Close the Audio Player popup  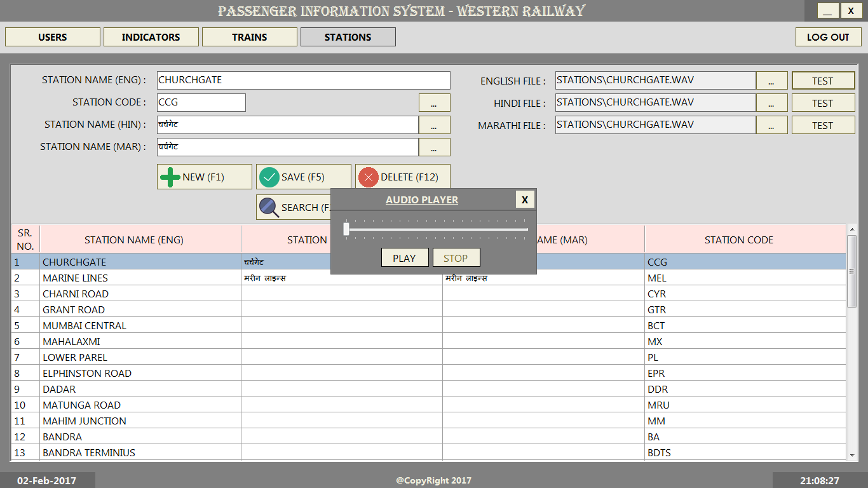(525, 200)
